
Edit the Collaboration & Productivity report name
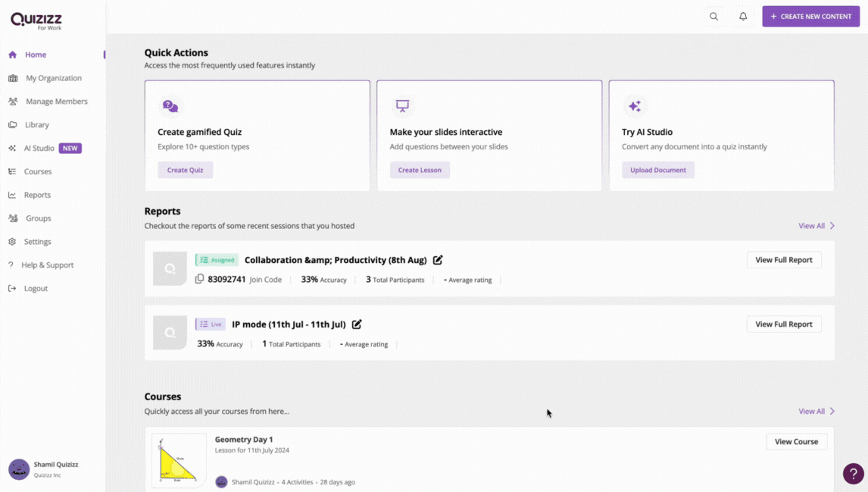[438, 260]
